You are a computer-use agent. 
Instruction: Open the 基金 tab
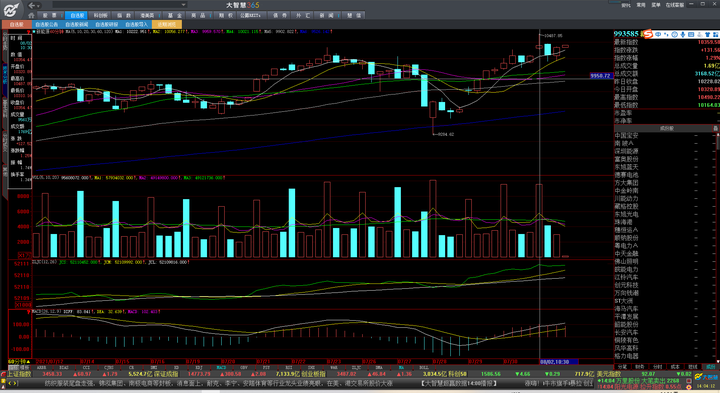tap(174, 15)
